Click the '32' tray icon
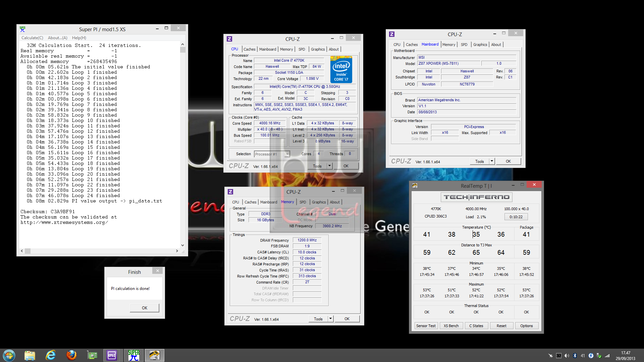This screenshot has width=644, height=362. (x=558, y=356)
